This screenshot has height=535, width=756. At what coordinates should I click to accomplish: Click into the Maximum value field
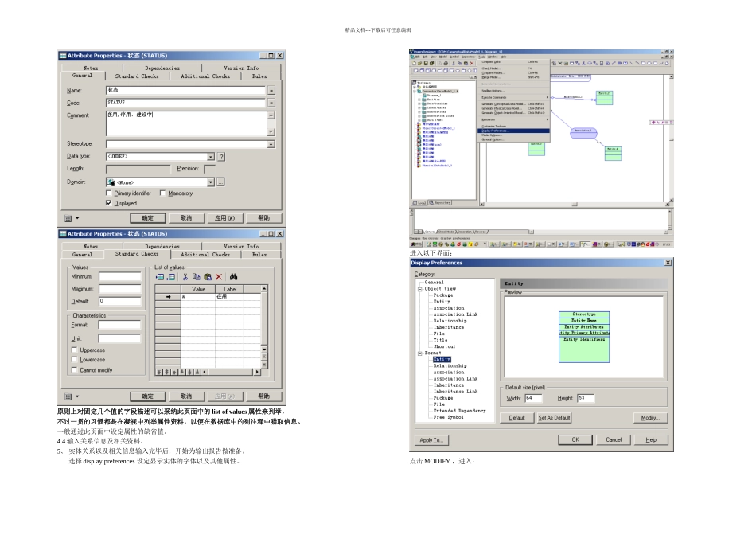pyautogui.click(x=120, y=288)
